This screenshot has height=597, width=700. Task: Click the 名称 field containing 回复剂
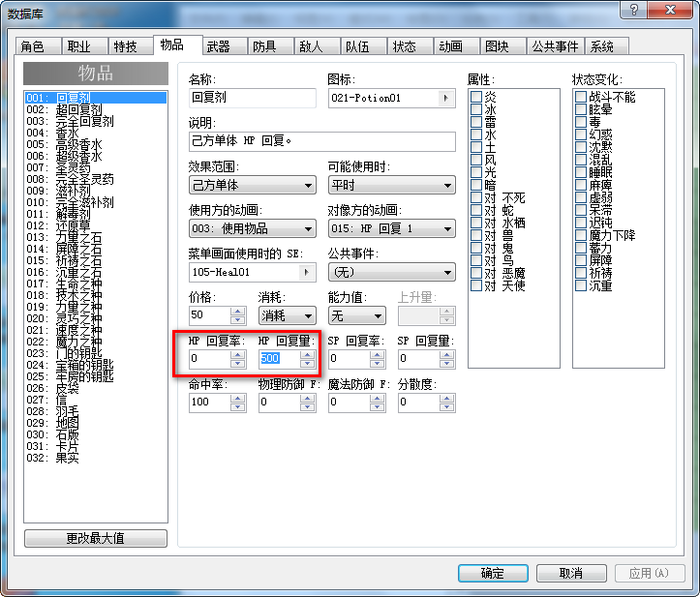(x=253, y=98)
